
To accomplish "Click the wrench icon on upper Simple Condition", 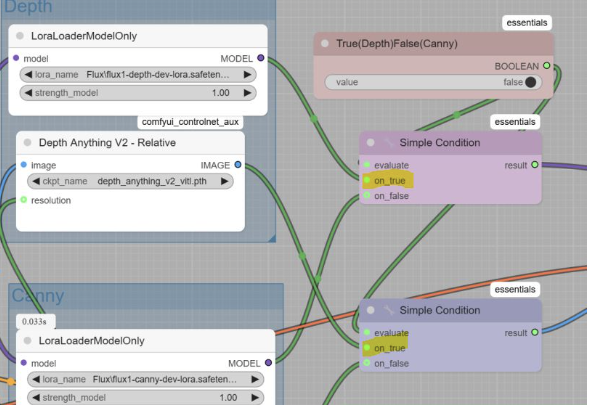I will [389, 142].
